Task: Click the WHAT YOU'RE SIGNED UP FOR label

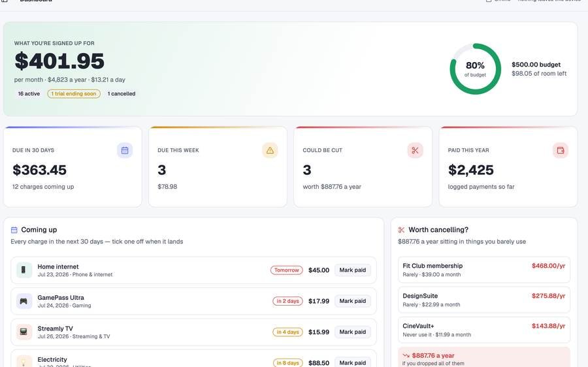Action: click(x=54, y=43)
